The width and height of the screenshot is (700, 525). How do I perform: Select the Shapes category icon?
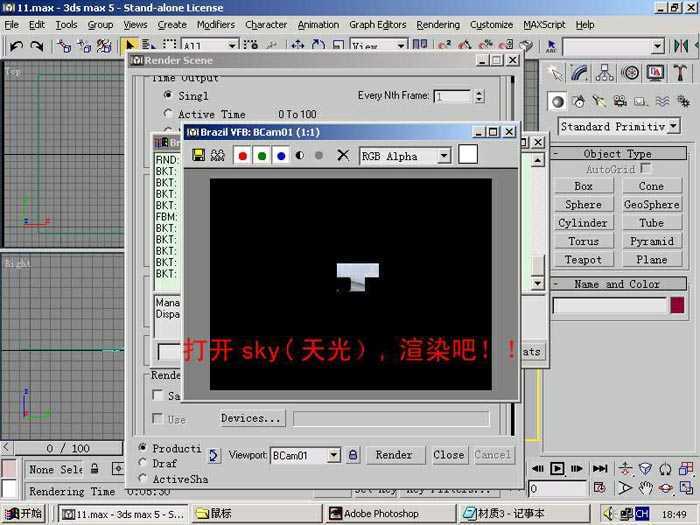(579, 102)
